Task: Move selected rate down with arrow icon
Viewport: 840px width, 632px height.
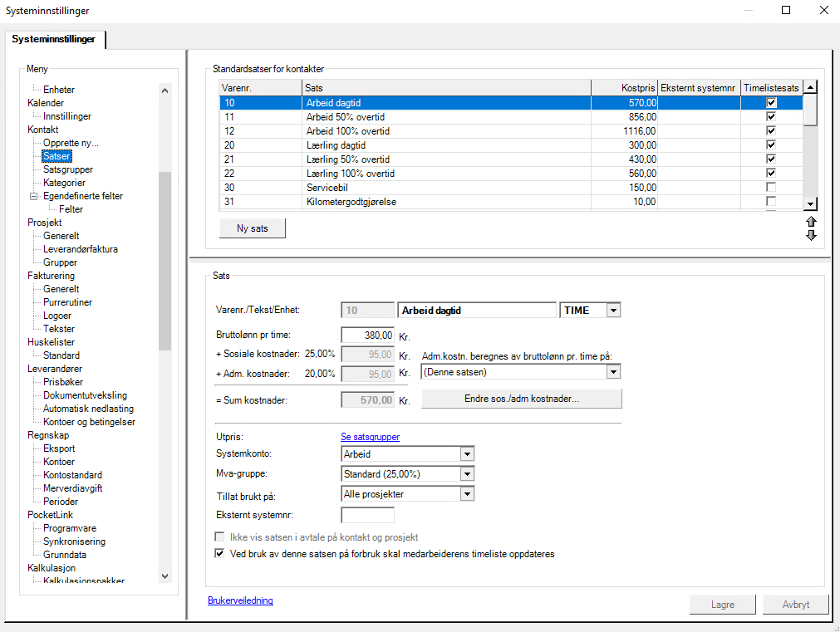Action: click(811, 235)
